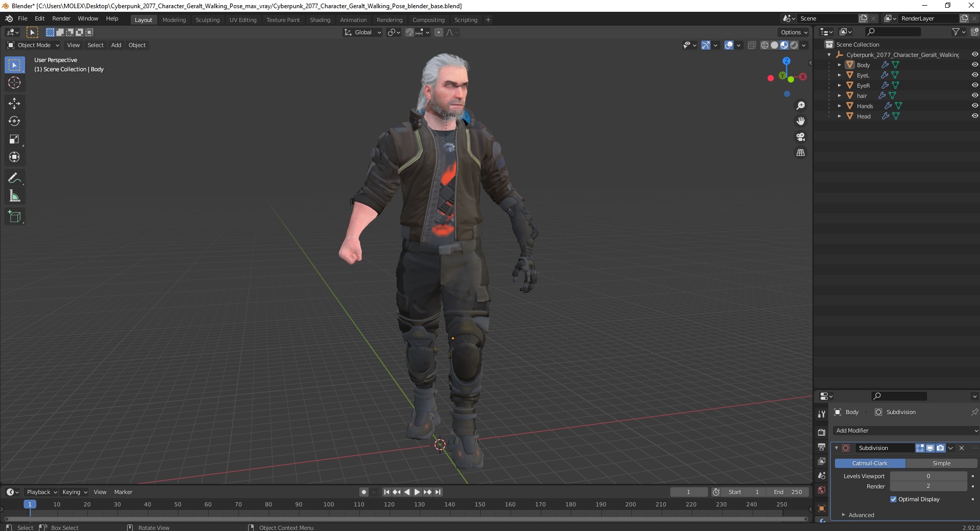Open the View Layer properties tab
This screenshot has width=980, height=531.
(x=822, y=461)
